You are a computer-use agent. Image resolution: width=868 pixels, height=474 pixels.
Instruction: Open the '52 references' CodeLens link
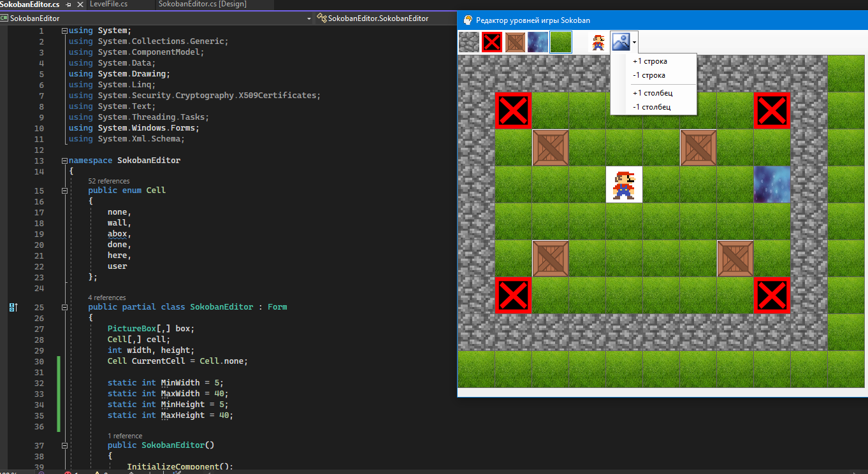click(x=108, y=181)
